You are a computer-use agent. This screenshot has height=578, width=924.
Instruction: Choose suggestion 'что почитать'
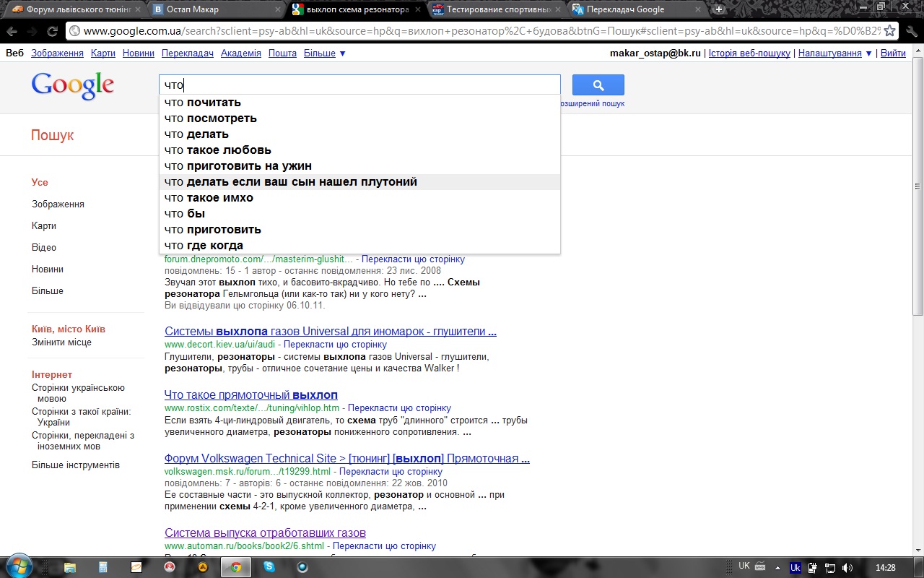point(359,103)
